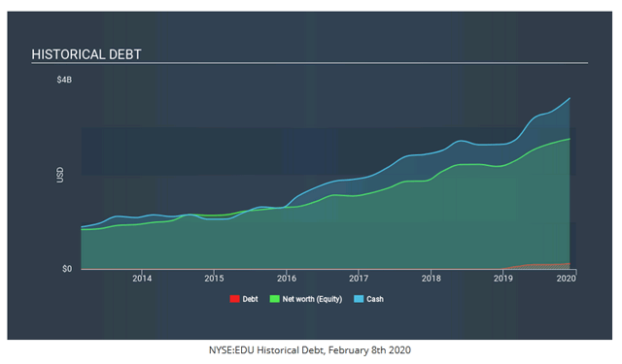This screenshot has width=622, height=364.
Task: Click the green Net worth legend swatch
Action: 274,299
